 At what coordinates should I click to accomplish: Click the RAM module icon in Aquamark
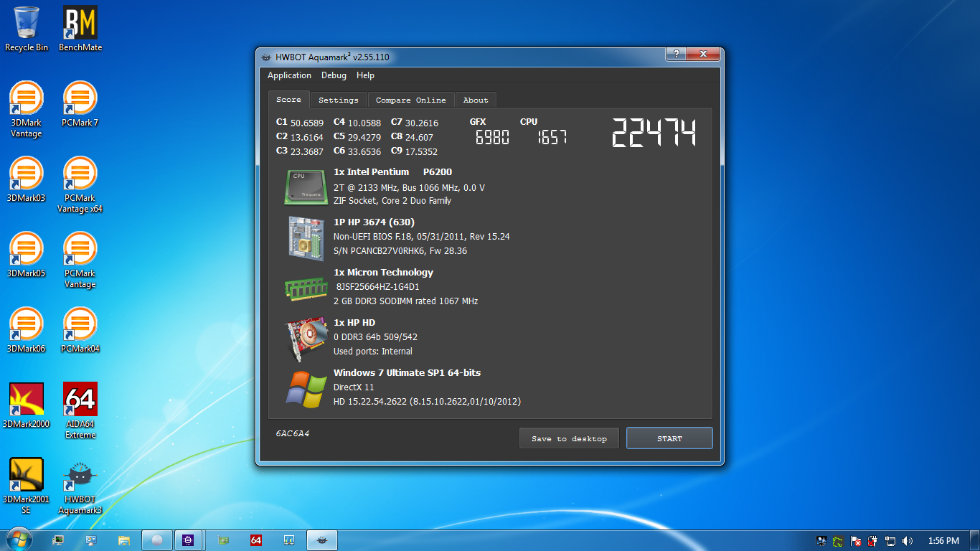pos(307,288)
